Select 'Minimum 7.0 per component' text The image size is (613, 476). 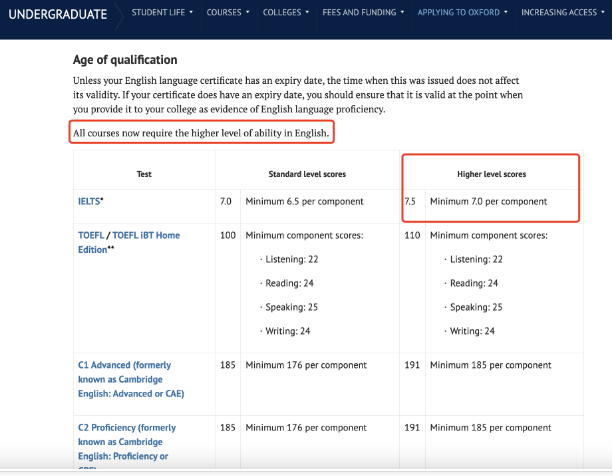point(488,201)
